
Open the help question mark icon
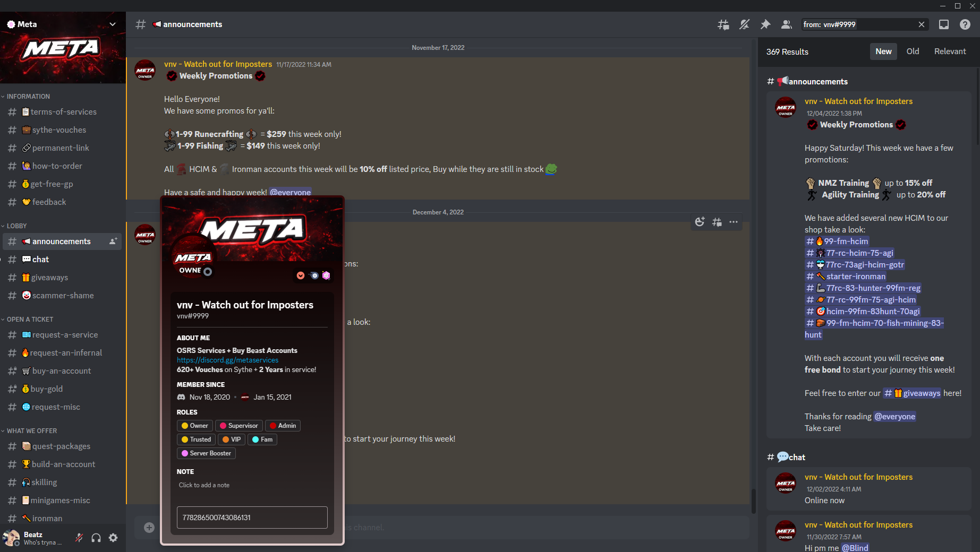[965, 24]
